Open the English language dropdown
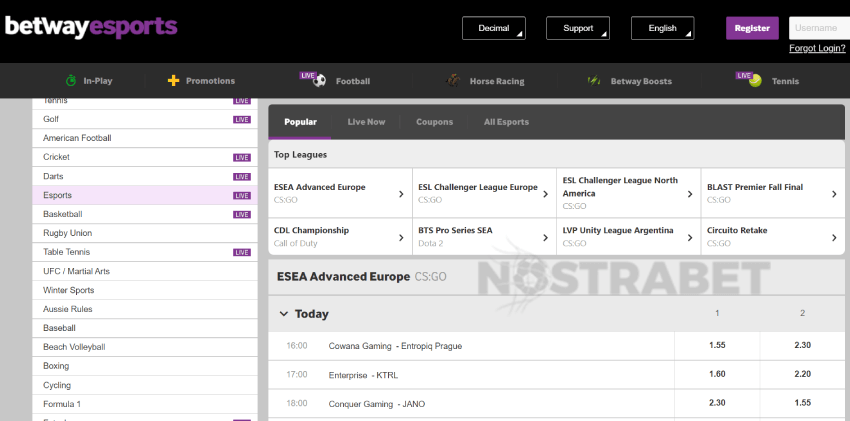This screenshot has height=421, width=850. point(662,28)
